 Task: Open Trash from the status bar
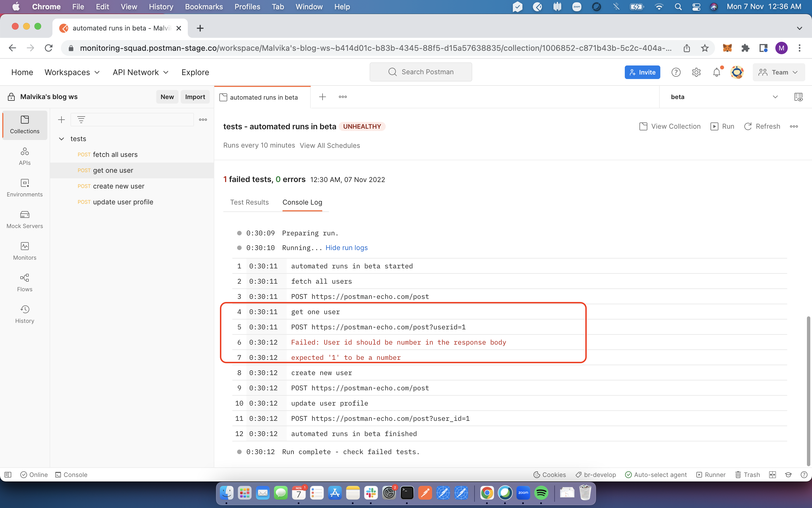point(747,474)
